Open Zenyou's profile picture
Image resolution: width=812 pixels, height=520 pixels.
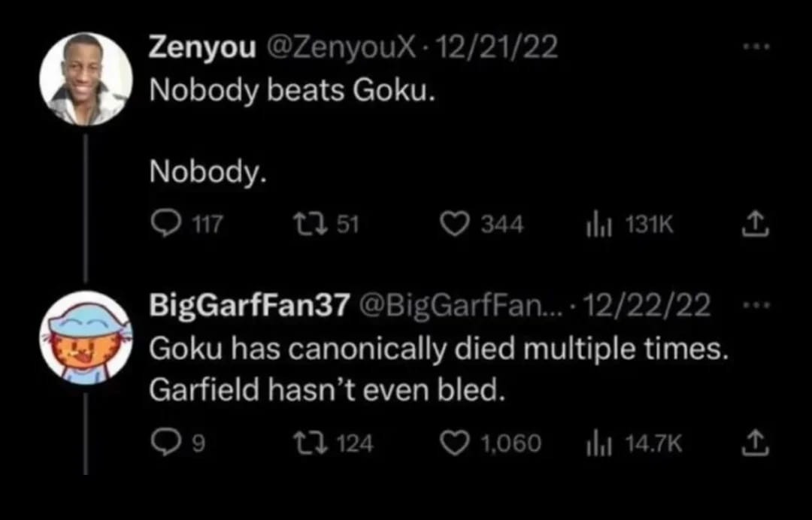coord(85,78)
